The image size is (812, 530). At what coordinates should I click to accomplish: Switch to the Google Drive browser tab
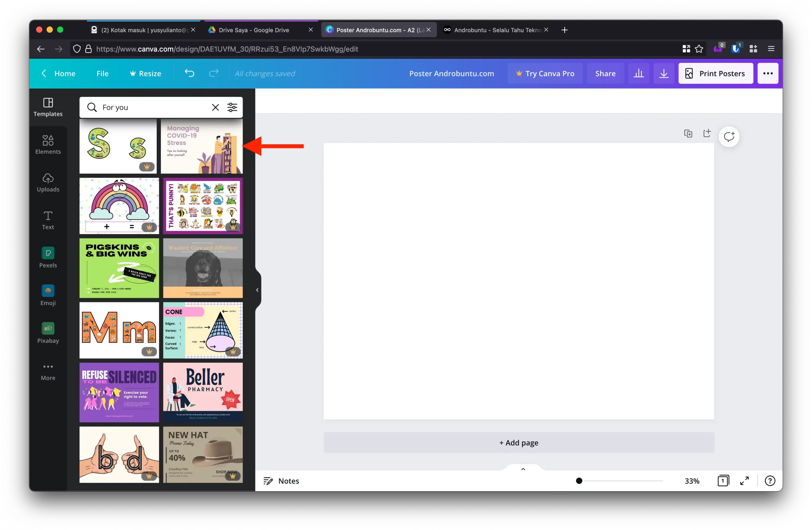[254, 30]
